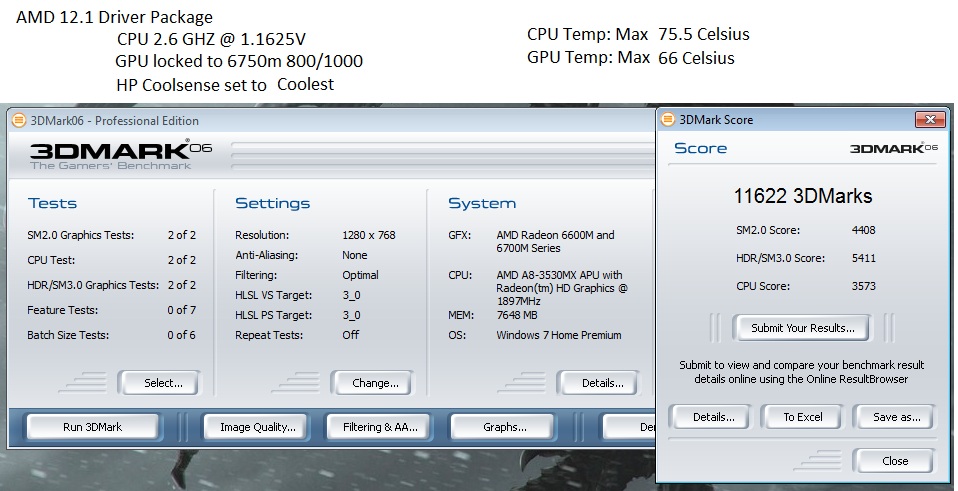Screen dimensions: 958x491
Task: Open the Graphs button
Action: click(504, 427)
